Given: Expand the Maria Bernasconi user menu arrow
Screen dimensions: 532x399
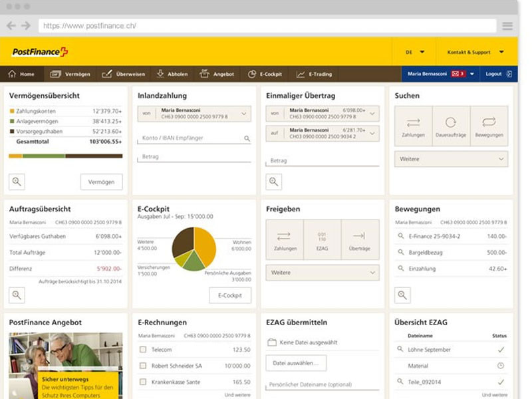Looking at the screenshot, I should 471,74.
